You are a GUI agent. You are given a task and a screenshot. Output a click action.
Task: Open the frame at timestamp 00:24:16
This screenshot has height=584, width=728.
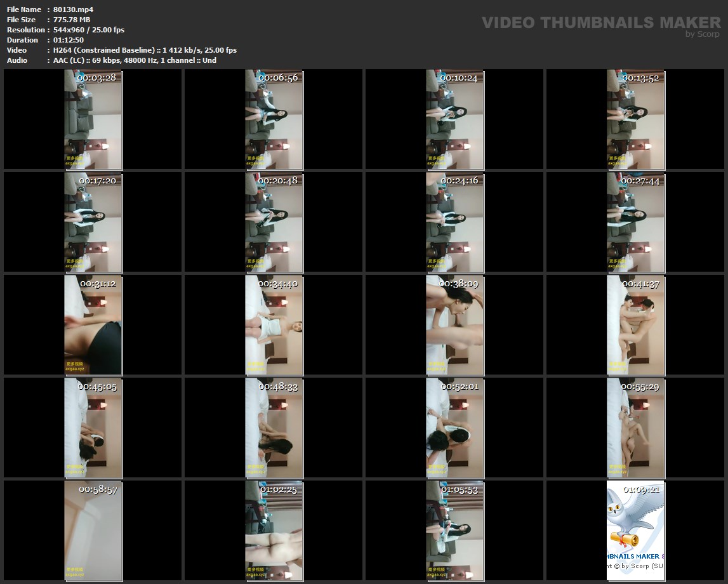pyautogui.click(x=454, y=222)
